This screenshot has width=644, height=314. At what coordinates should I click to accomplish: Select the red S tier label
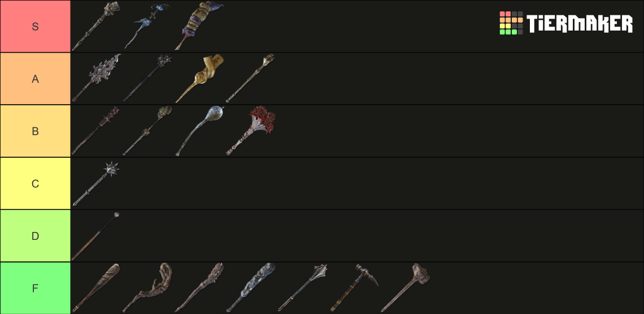[x=36, y=27]
